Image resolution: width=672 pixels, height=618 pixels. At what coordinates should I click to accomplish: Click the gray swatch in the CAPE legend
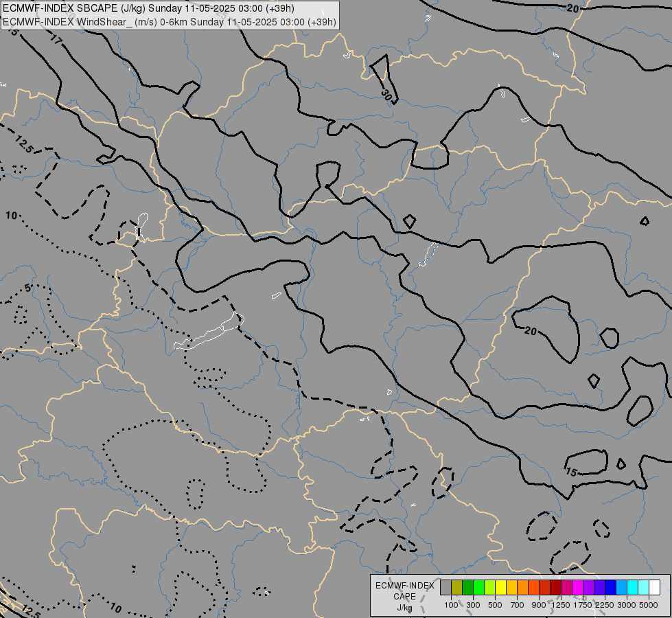[445, 588]
